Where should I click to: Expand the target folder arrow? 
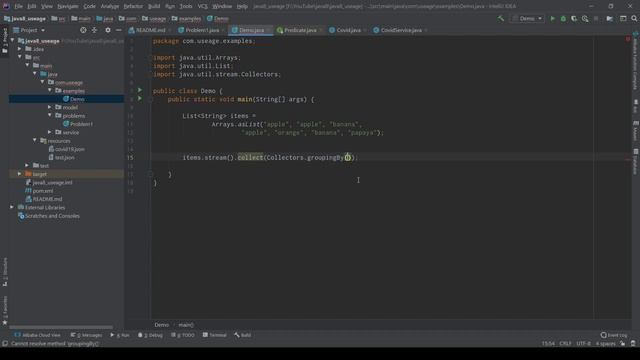point(20,174)
